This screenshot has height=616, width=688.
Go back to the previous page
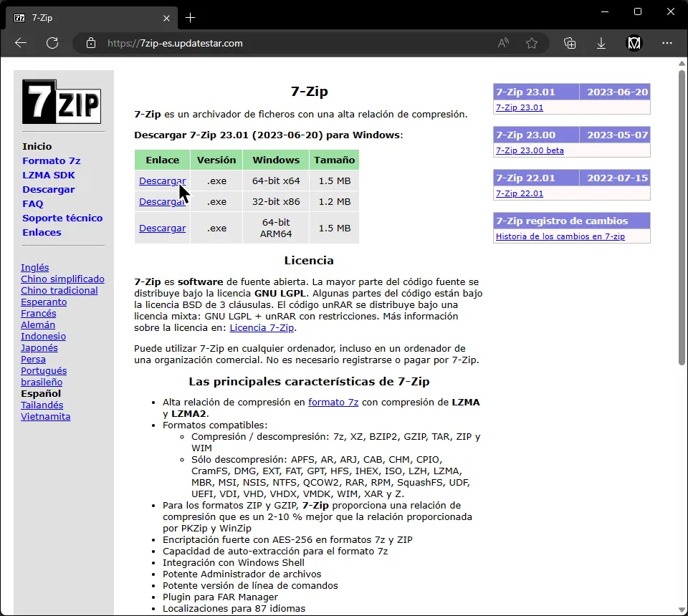pyautogui.click(x=20, y=43)
